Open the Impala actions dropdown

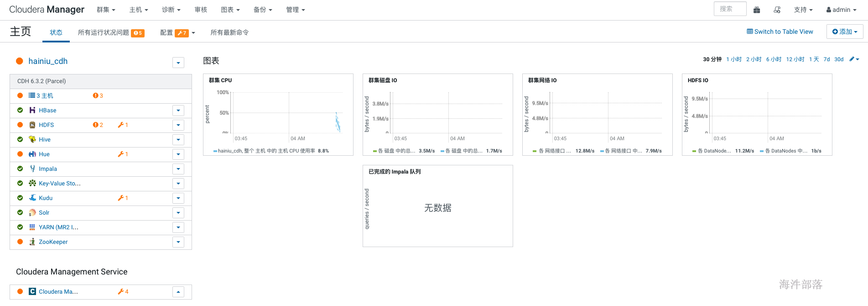click(x=178, y=169)
